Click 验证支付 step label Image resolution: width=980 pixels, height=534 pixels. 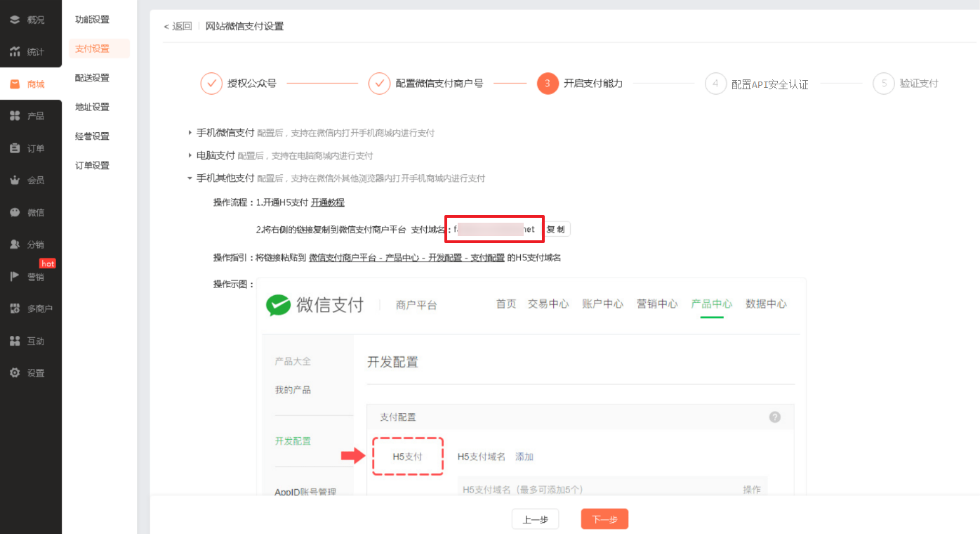point(919,83)
